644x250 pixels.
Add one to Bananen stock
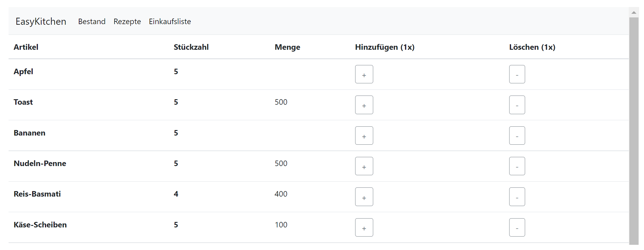364,136
